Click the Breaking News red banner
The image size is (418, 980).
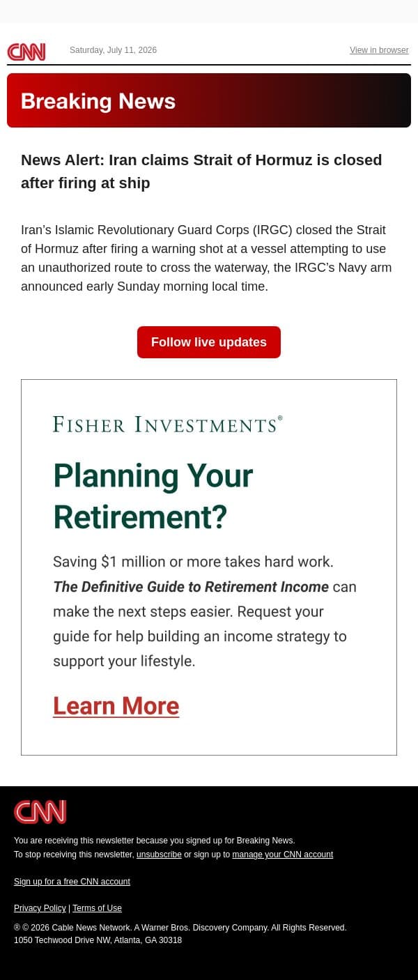tap(209, 100)
